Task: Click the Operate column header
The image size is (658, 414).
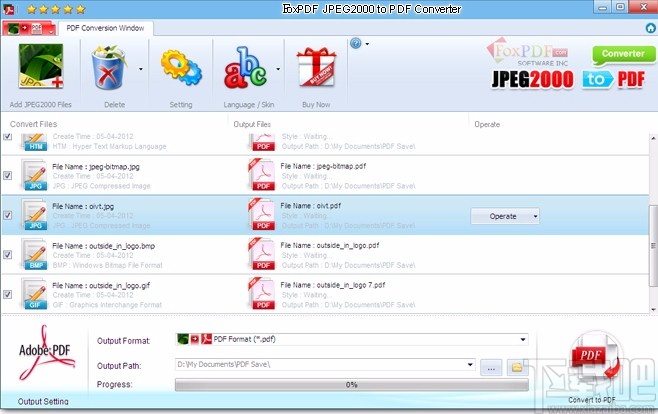Action: pos(487,125)
